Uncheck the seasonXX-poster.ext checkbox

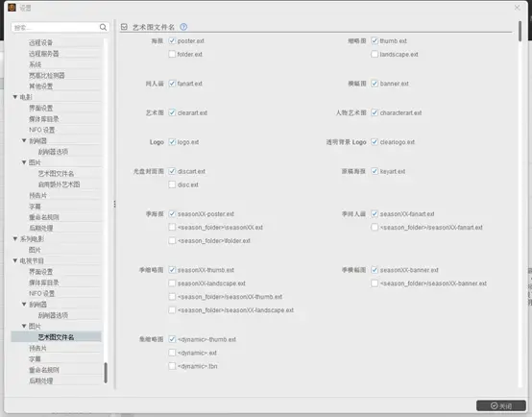[172, 213]
